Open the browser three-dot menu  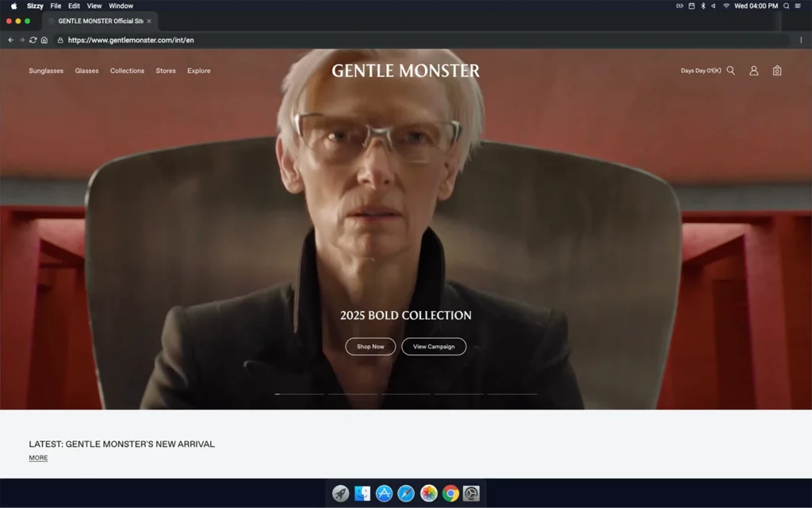point(801,40)
